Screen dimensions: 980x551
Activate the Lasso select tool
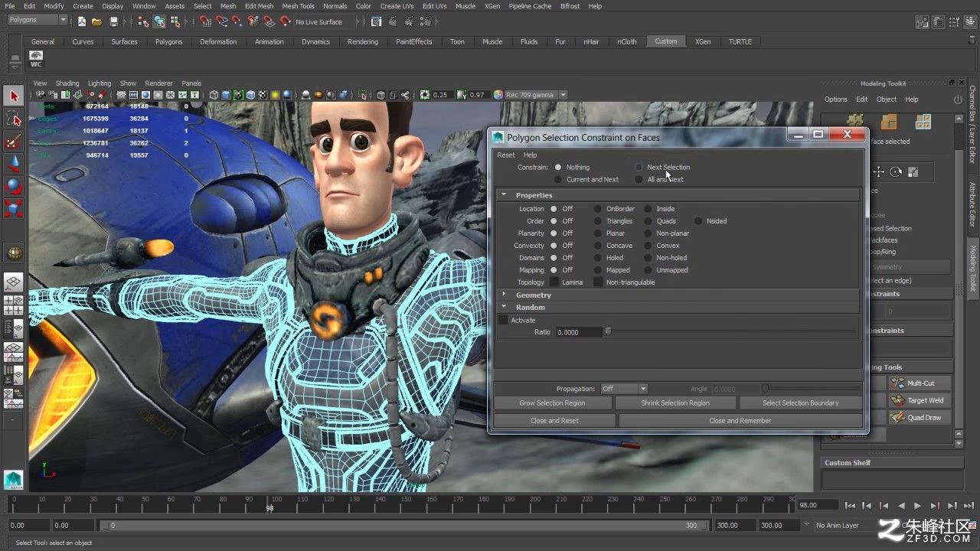coord(13,119)
